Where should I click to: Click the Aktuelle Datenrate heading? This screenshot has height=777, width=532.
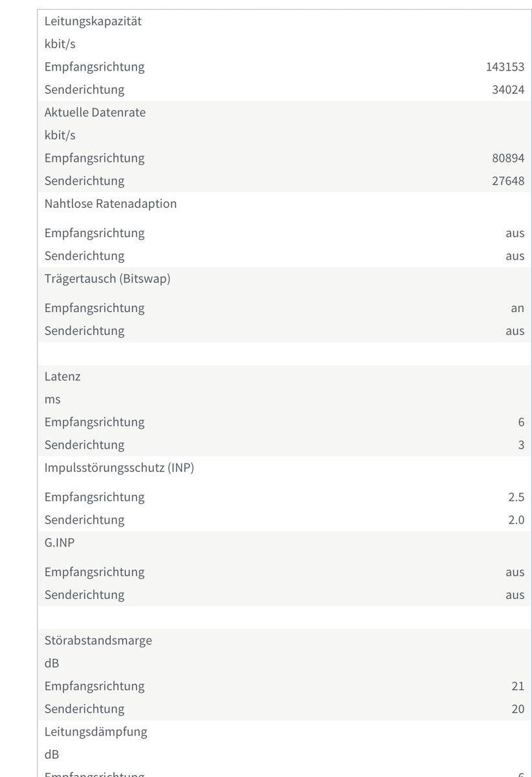(95, 112)
